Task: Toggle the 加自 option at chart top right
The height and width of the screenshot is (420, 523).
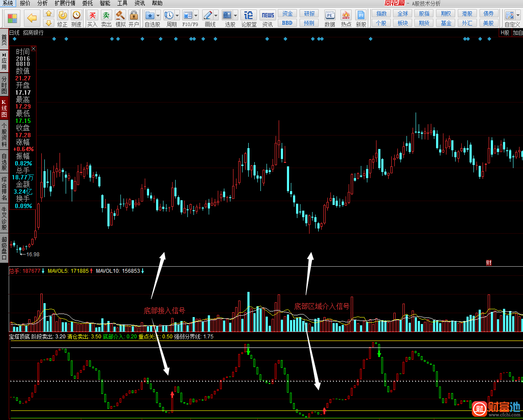Action: pyautogui.click(x=517, y=33)
